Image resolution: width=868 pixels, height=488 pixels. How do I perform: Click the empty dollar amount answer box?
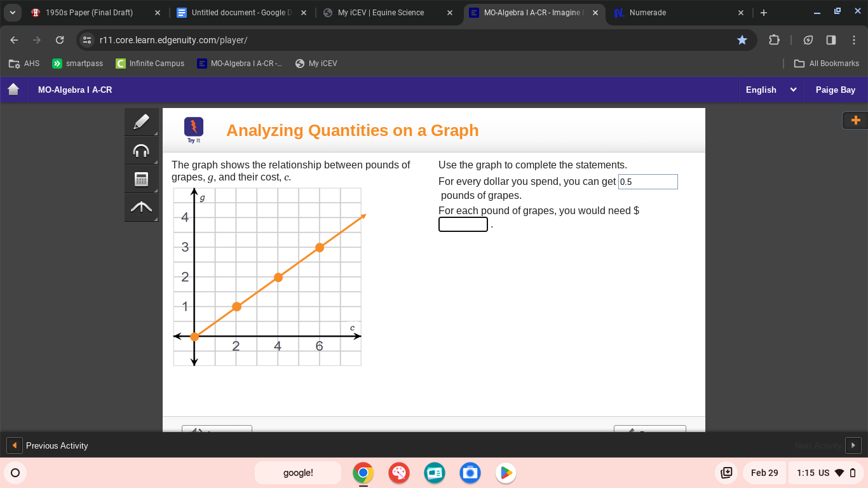click(x=463, y=224)
